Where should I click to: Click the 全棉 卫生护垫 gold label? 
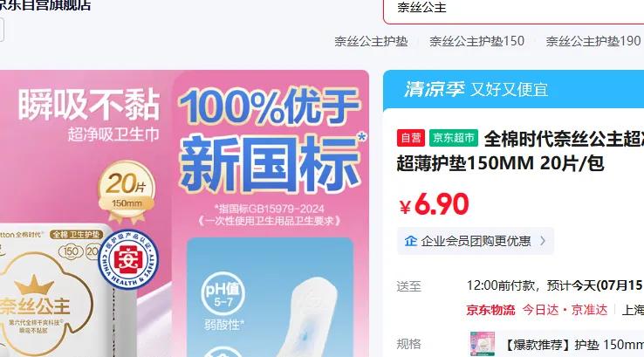point(76,235)
